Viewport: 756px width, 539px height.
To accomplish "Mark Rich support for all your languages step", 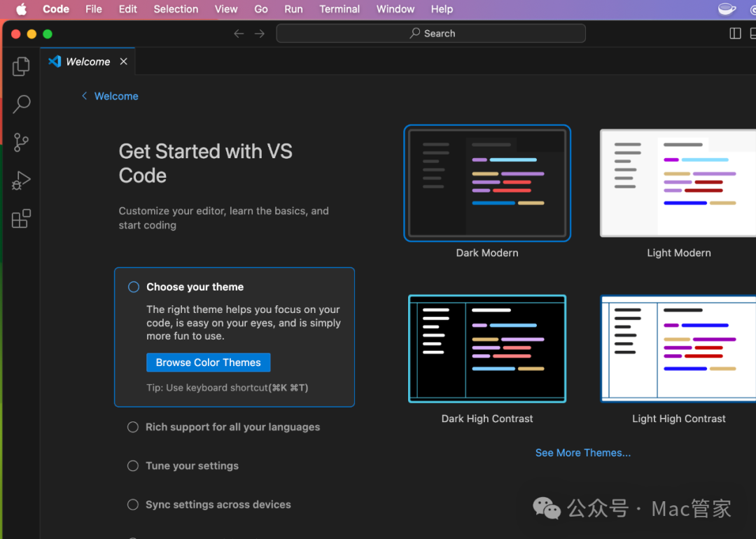I will [x=132, y=427].
